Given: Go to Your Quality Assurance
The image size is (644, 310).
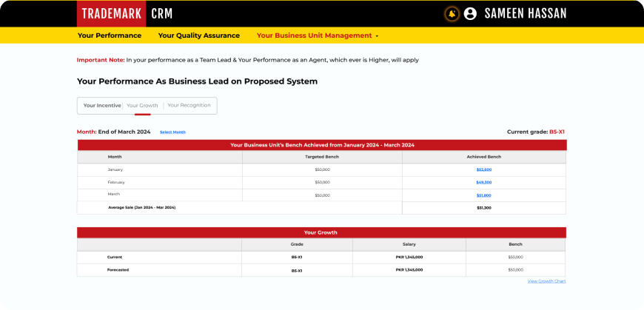Looking at the screenshot, I should pos(198,36).
